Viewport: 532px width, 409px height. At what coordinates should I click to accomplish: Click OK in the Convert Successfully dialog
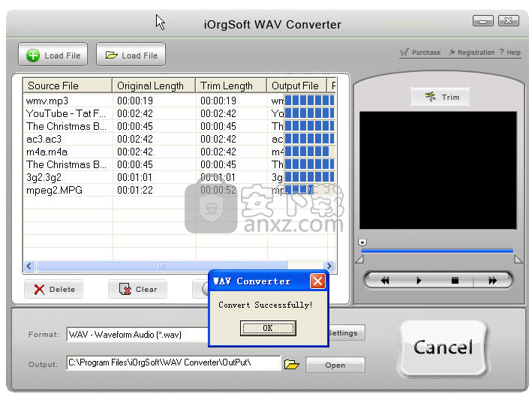pos(268,328)
